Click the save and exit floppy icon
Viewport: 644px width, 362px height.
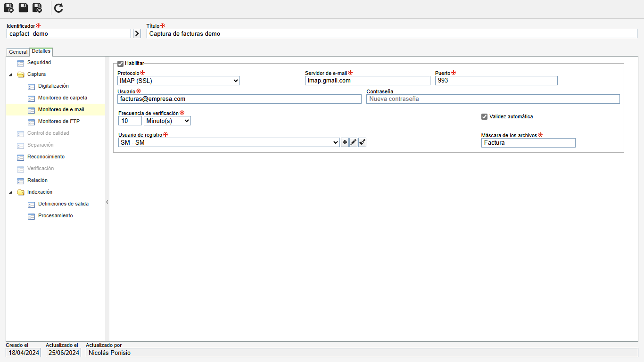[x=9, y=8]
